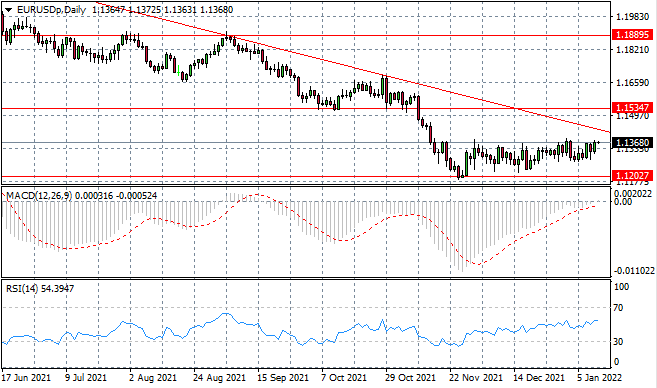The width and height of the screenshot is (657, 388).
Task: Click the OHLC value 1.13680 in header
Action: pyautogui.click(x=217, y=9)
